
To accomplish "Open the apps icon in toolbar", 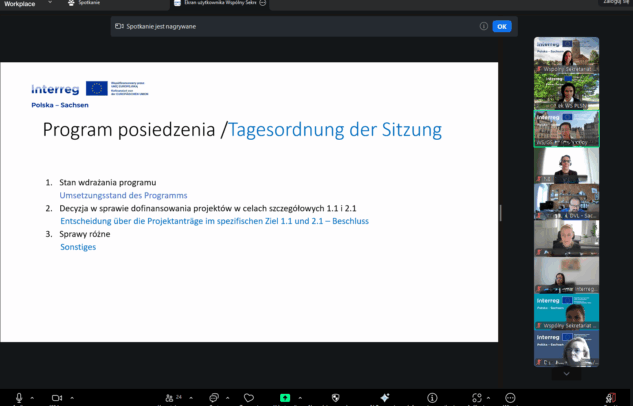I will point(477,398).
